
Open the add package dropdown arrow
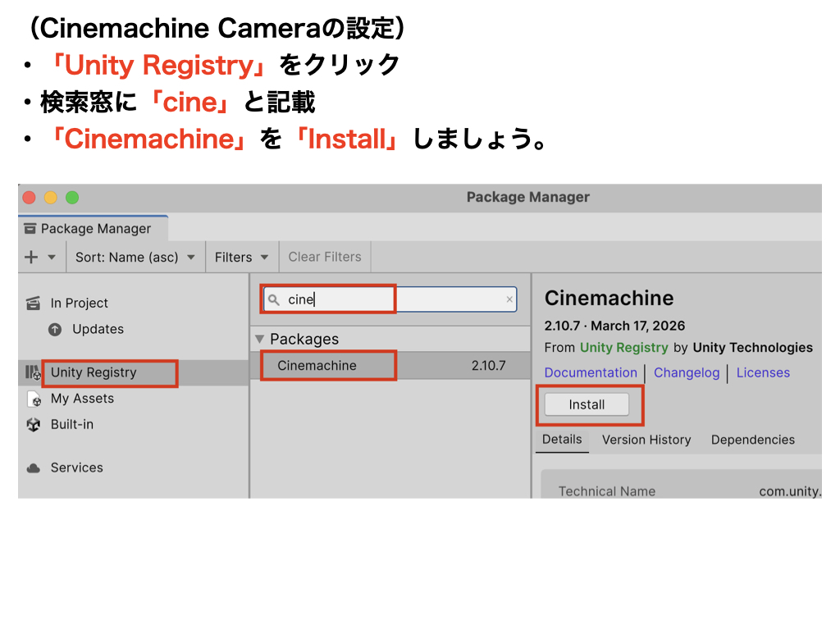tap(52, 257)
